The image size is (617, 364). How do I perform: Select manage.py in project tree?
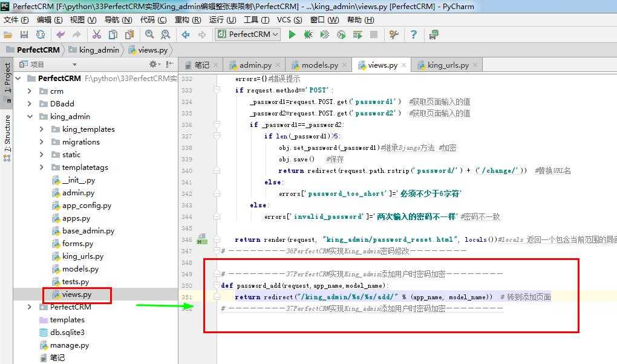tap(69, 345)
